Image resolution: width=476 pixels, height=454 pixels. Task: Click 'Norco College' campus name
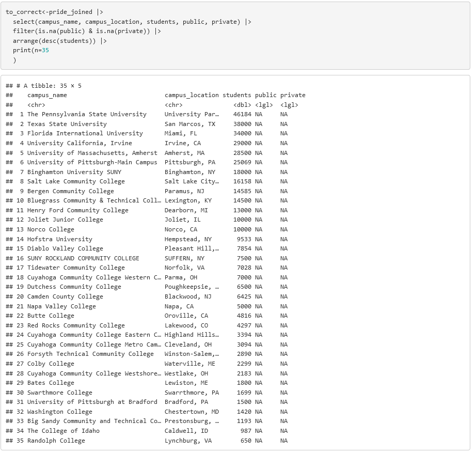(51, 229)
